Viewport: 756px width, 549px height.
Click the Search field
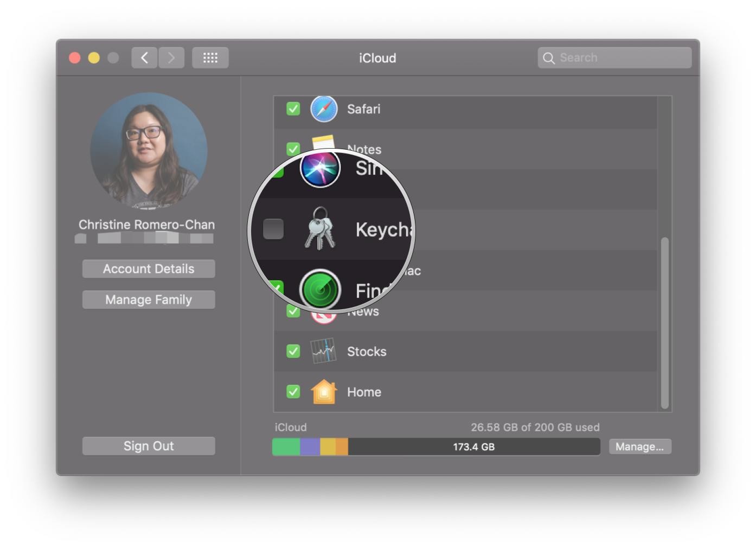point(614,58)
